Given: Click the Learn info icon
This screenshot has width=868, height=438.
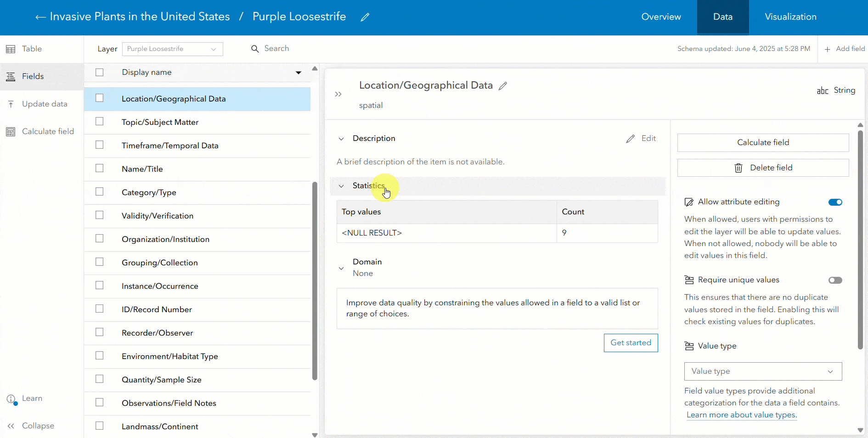Looking at the screenshot, I should 11,399.
